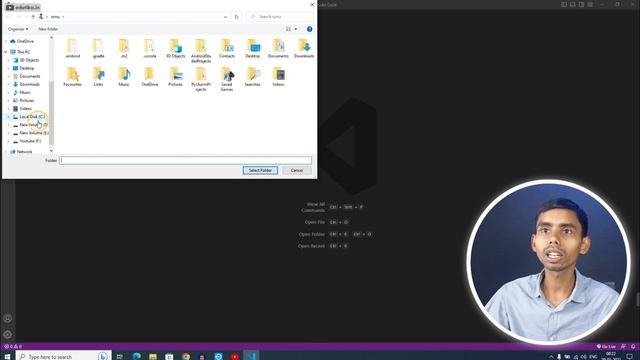Select Pictures in navigation pane
Viewport: 640px width, 360px height.
click(x=23, y=100)
